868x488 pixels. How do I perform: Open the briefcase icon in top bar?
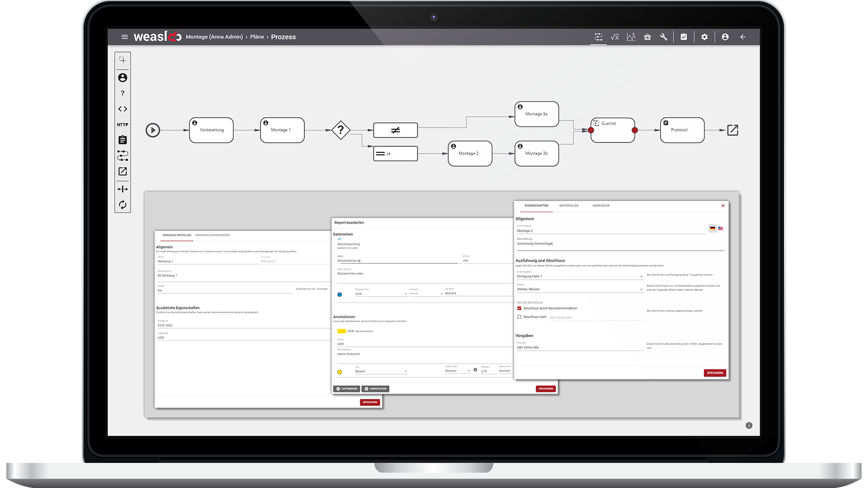click(647, 37)
